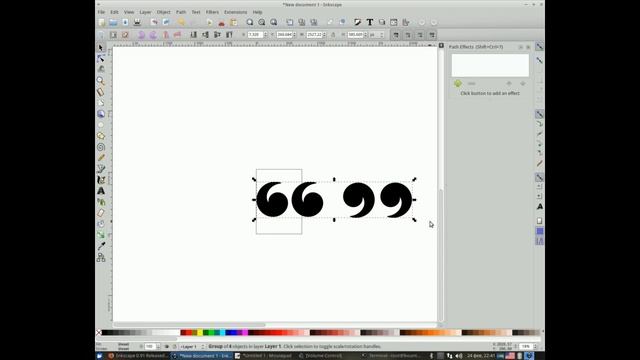The width and height of the screenshot is (640, 360).
Task: Toggle snap to paths button
Action: coord(540,124)
